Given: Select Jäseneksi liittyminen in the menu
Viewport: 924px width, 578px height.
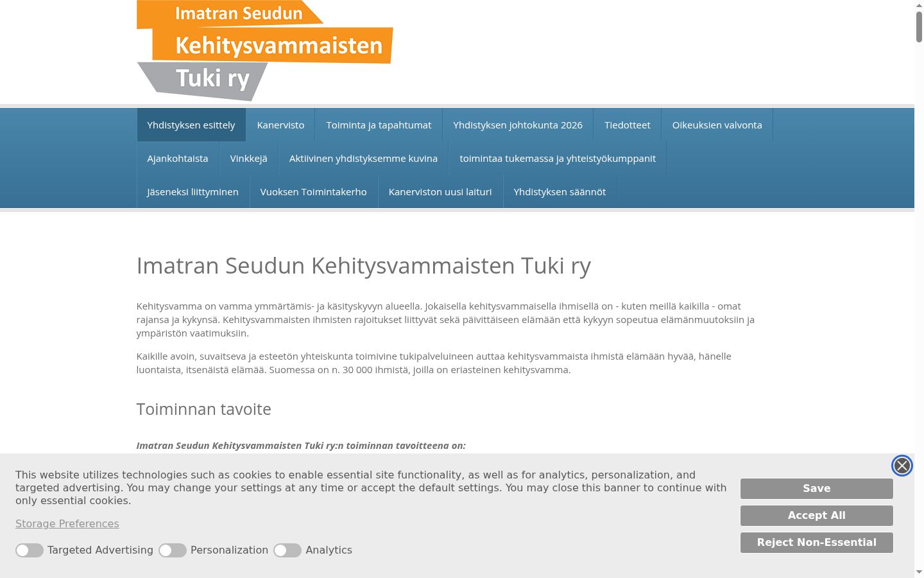Looking at the screenshot, I should tap(193, 191).
